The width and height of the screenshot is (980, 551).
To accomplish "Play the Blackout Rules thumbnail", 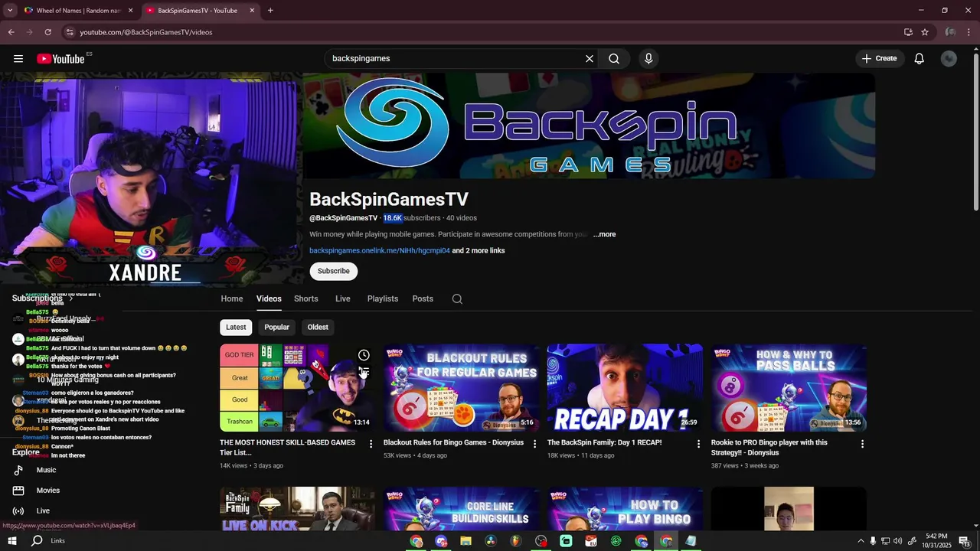I will (x=462, y=388).
